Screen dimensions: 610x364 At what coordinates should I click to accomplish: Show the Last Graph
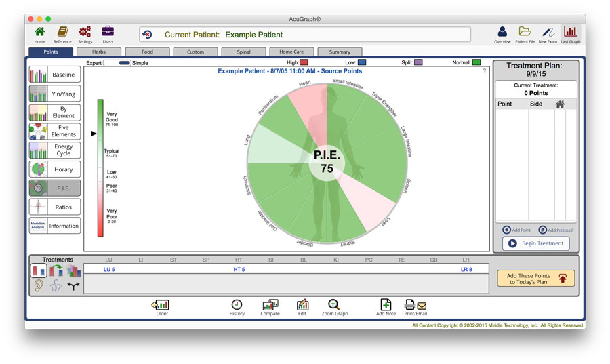pyautogui.click(x=570, y=35)
